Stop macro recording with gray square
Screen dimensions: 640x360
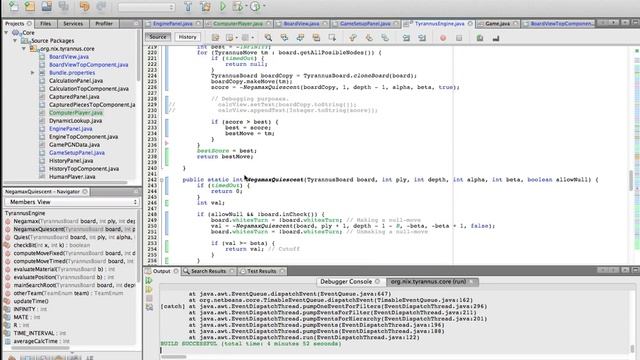(x=459, y=38)
